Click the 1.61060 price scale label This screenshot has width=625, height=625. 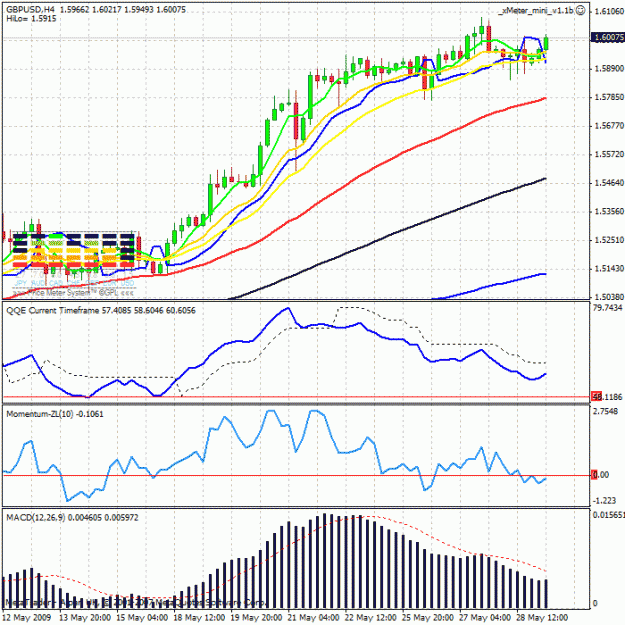coord(609,11)
